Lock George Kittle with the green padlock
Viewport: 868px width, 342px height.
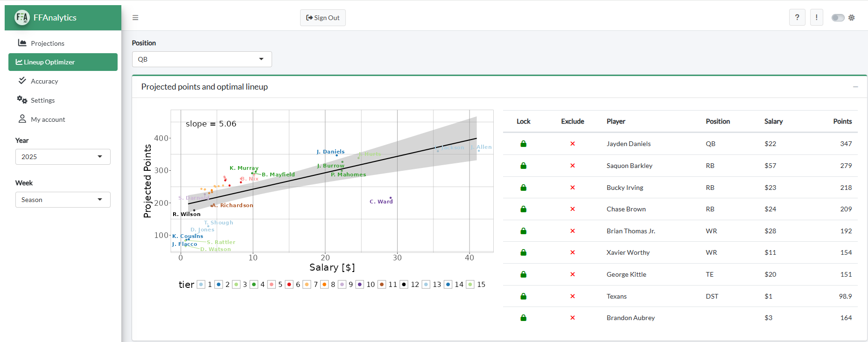(x=524, y=274)
